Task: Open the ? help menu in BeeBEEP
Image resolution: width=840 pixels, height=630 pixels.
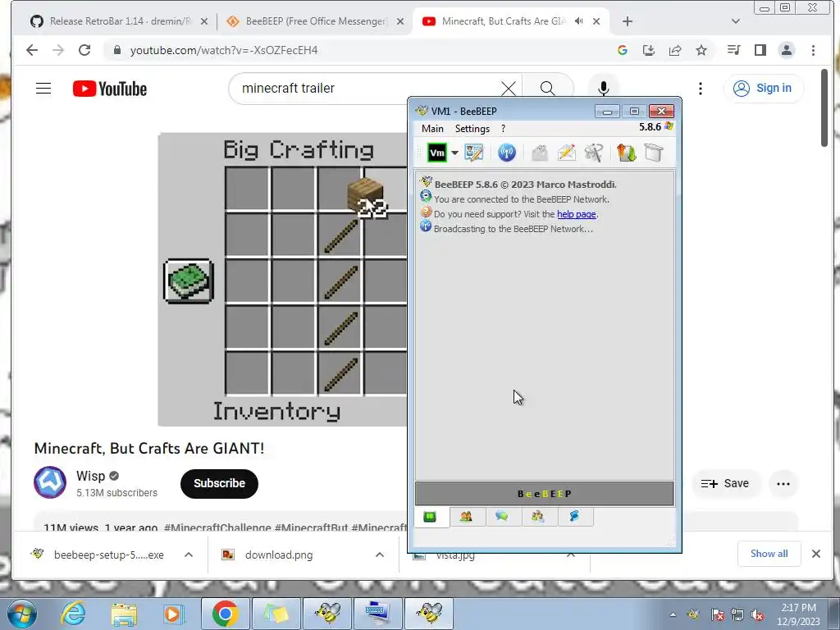Action: point(503,129)
